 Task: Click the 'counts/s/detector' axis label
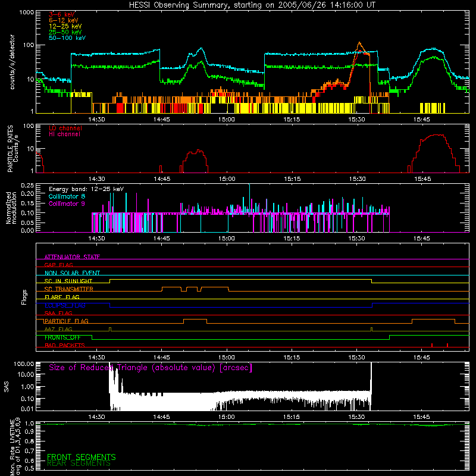click(x=12, y=62)
